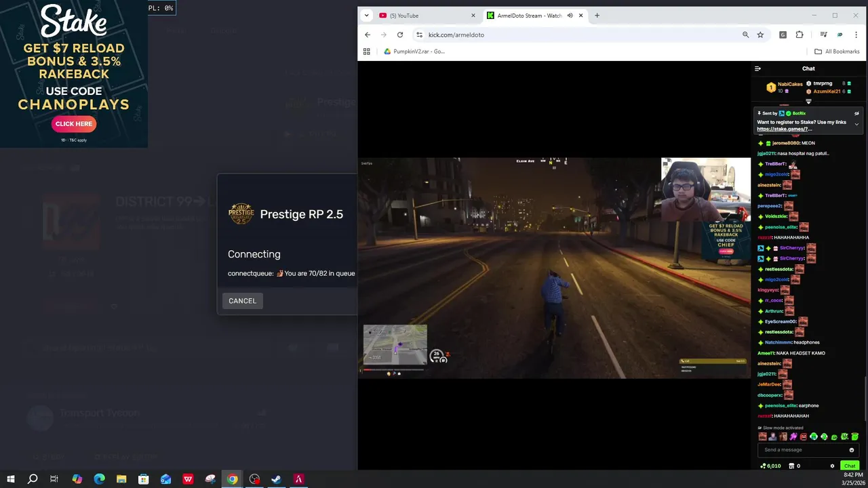
Task: Open File Explorer from taskbar
Action: 121,479
